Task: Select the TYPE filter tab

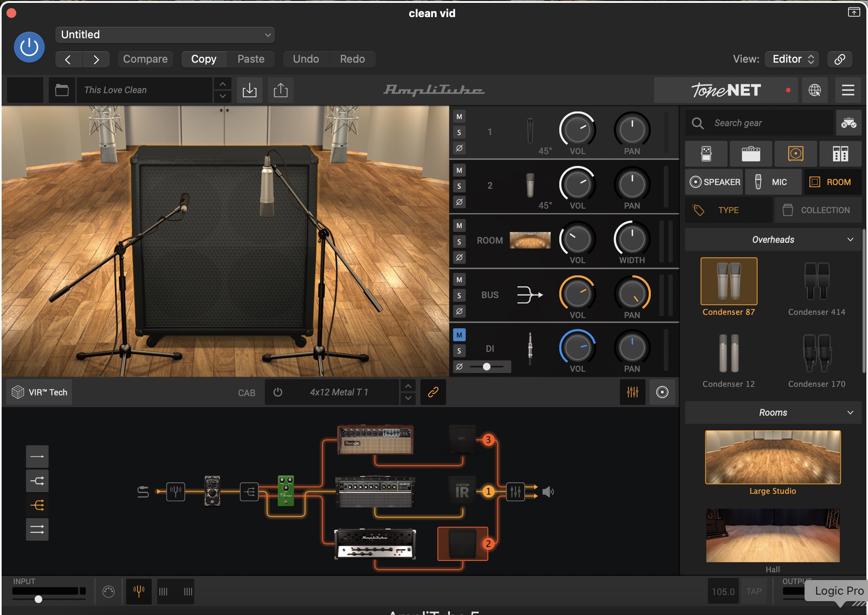Action: coord(728,210)
